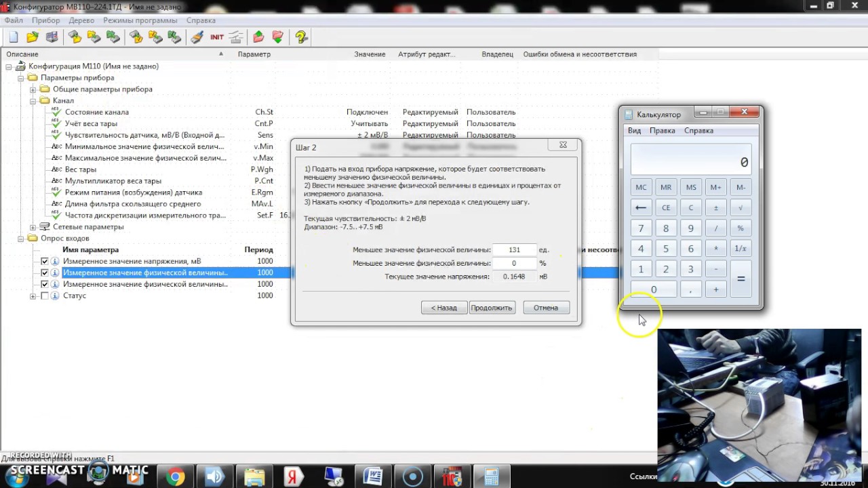
Task: Collapse the Параметры прибора node
Action: point(21,78)
